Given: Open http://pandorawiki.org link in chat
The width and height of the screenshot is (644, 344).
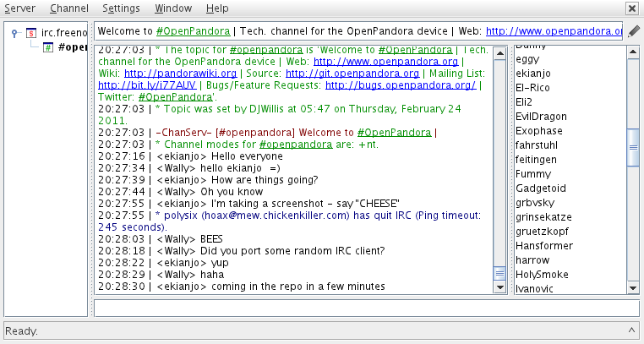Looking at the screenshot, I should [x=180, y=73].
